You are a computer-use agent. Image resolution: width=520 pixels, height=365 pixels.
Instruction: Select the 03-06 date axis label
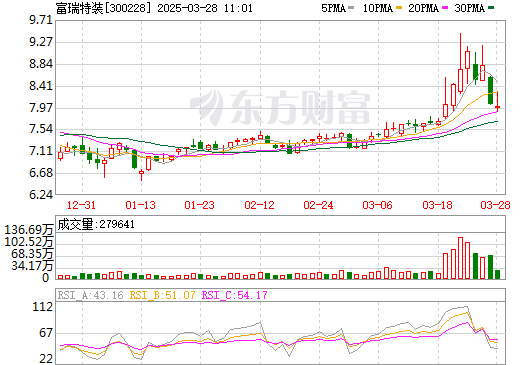pos(377,205)
